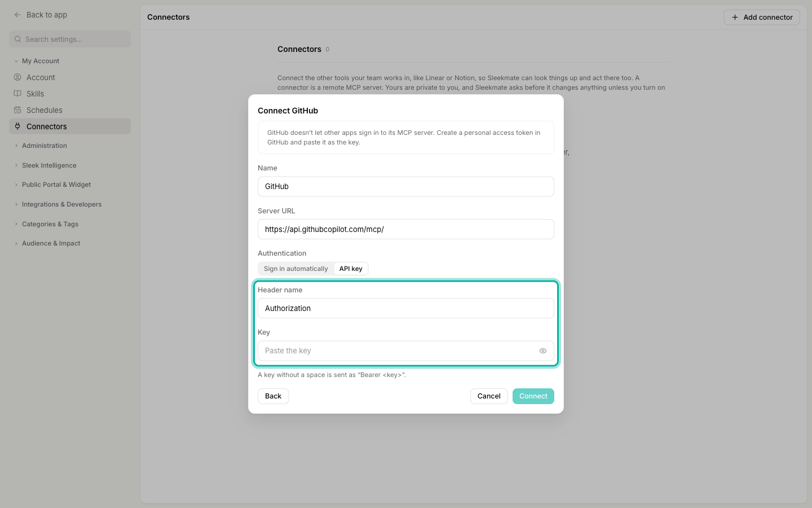Click the Connect GitHub dialog title
812x508 pixels.
coord(288,111)
